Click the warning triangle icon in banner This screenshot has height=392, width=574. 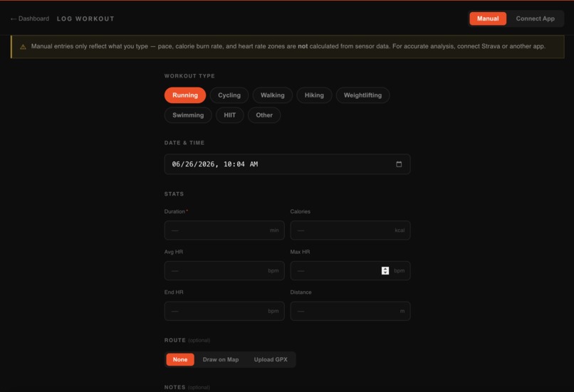[x=23, y=47]
